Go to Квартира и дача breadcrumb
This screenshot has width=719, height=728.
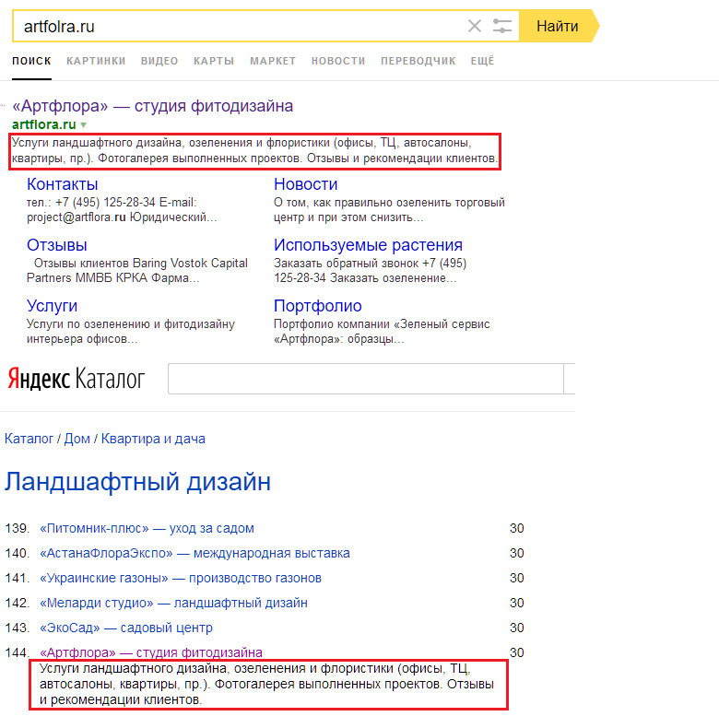(153, 439)
